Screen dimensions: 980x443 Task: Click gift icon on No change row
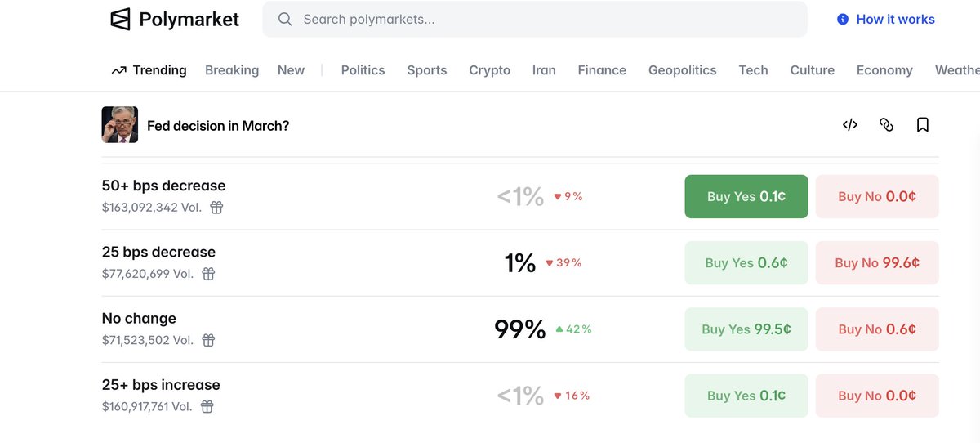[208, 340]
